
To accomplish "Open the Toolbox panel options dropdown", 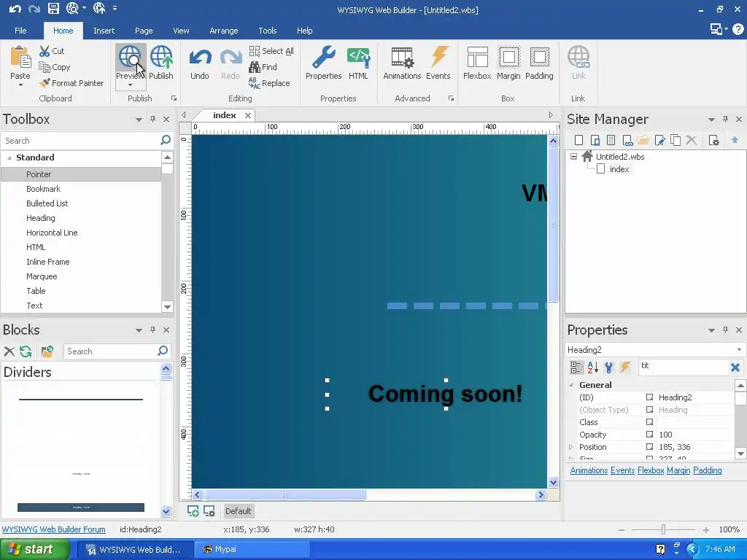I will tap(139, 120).
